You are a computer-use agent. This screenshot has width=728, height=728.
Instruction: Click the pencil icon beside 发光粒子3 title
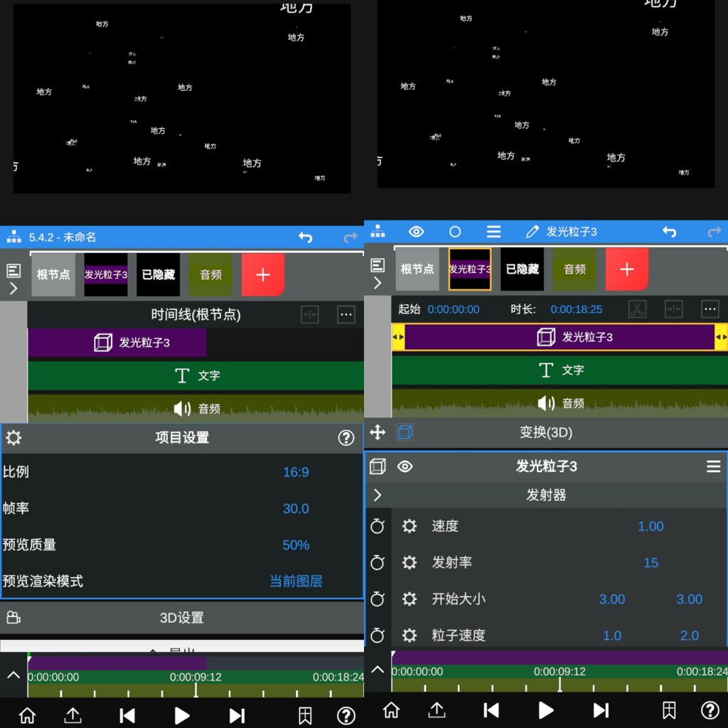532,232
